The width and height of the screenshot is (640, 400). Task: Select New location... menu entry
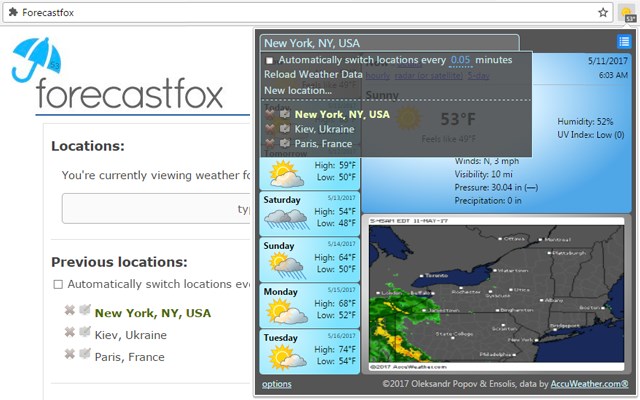coord(298,90)
